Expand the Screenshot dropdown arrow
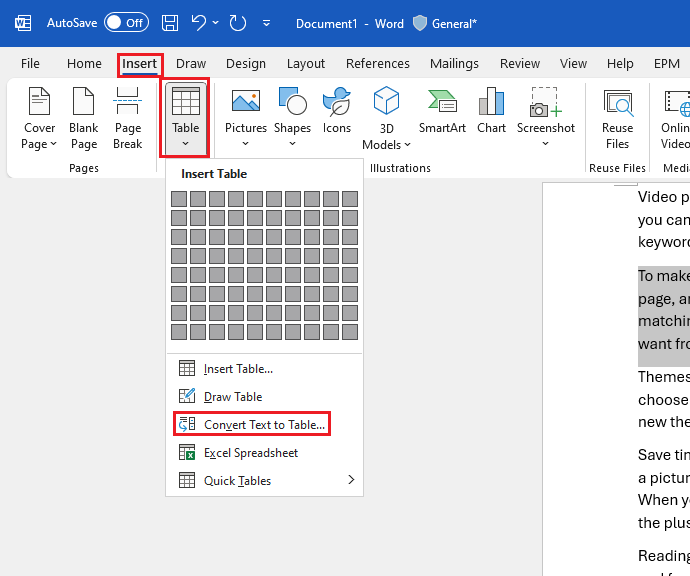Image resolution: width=690 pixels, height=576 pixels. (546, 143)
